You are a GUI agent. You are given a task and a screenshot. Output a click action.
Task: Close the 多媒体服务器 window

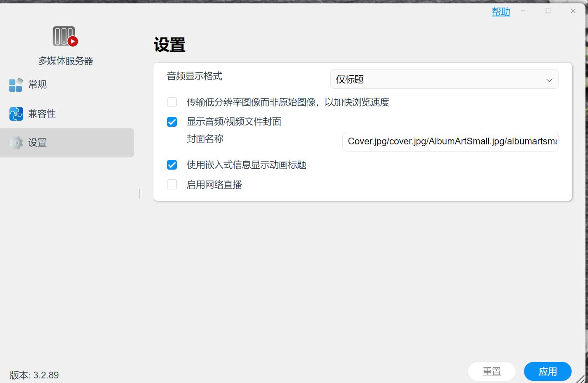(573, 11)
